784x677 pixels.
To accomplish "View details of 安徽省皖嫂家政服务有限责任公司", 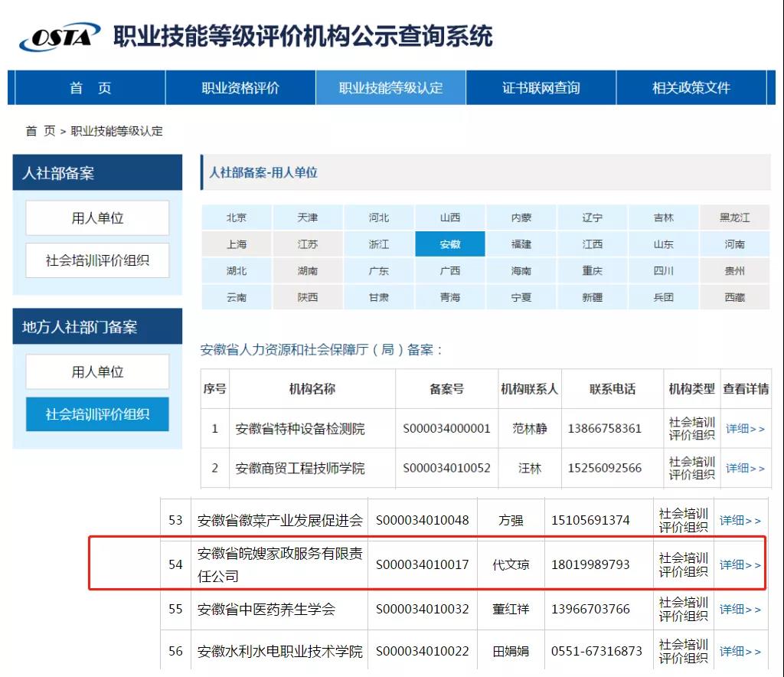I will click(740, 565).
